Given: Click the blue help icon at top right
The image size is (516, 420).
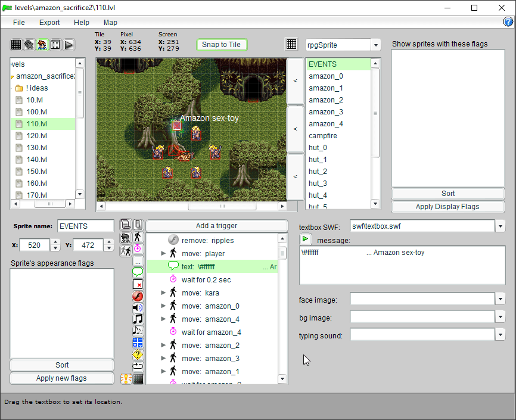Looking at the screenshot, I should pyautogui.click(x=508, y=22).
